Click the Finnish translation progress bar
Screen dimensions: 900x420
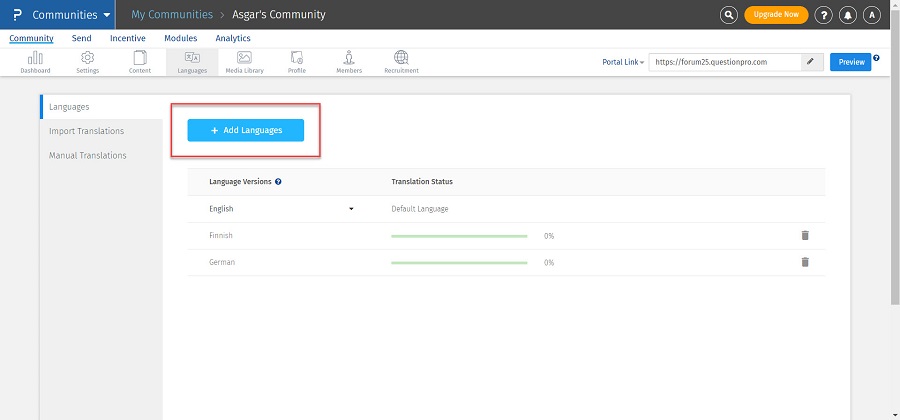[459, 236]
